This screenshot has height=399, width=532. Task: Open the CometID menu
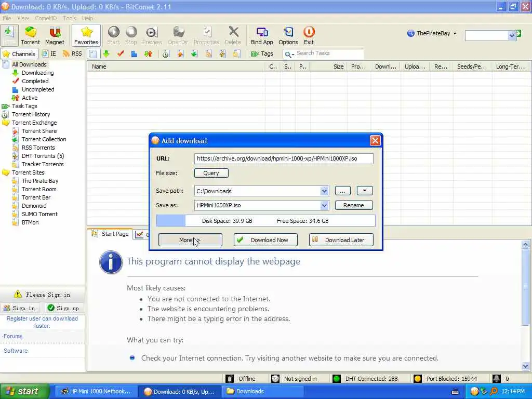[46, 18]
